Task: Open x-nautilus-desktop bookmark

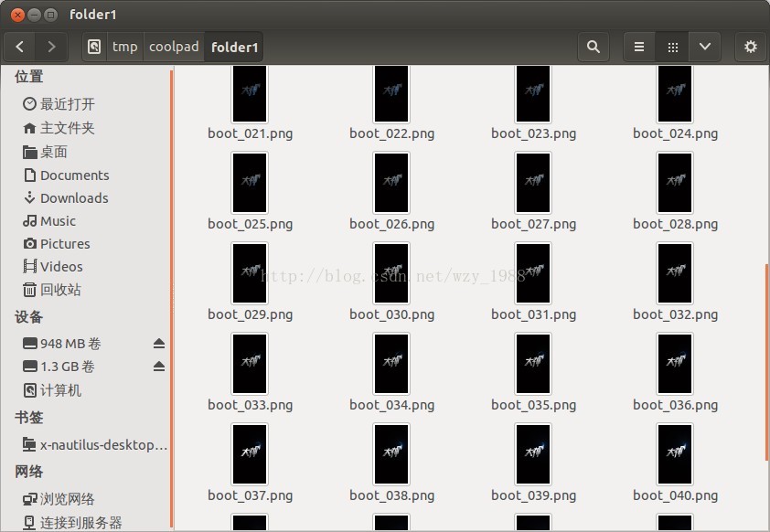Action: point(95,445)
